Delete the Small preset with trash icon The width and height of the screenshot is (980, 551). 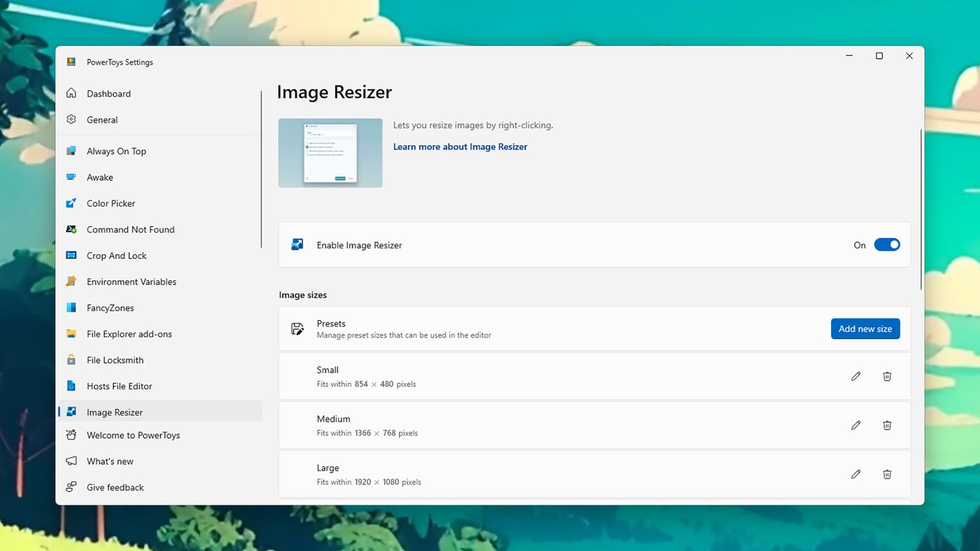(x=887, y=377)
